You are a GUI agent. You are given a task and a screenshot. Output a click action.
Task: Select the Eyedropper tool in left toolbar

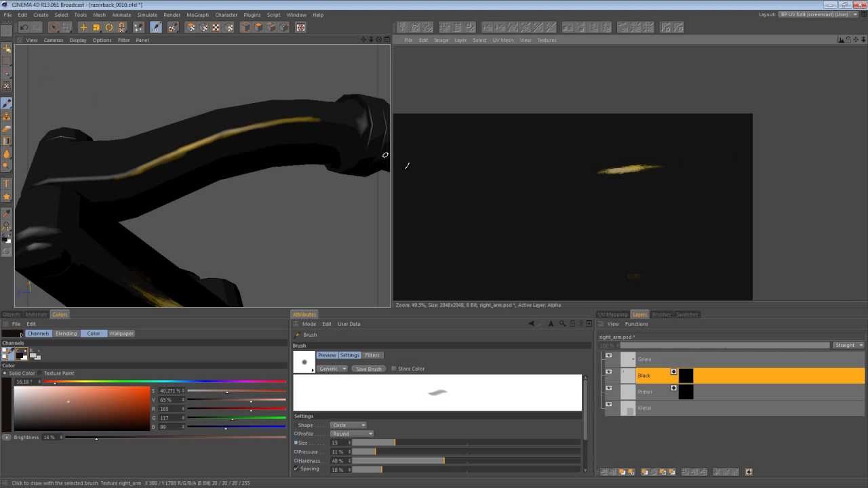pos(7,213)
